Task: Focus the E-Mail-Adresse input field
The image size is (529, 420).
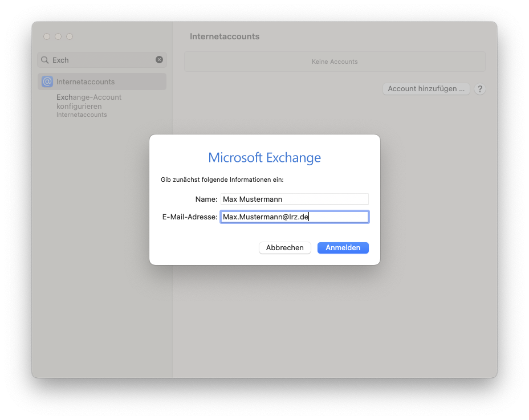Action: (294, 217)
